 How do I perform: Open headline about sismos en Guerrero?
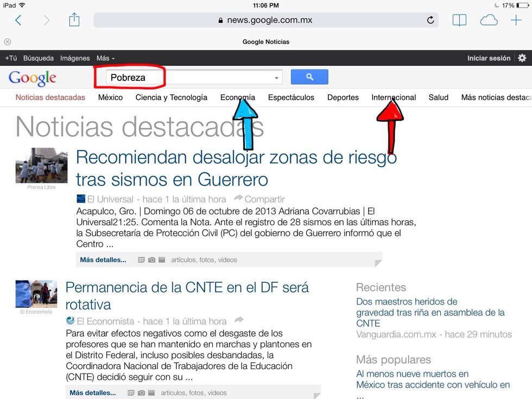point(237,168)
